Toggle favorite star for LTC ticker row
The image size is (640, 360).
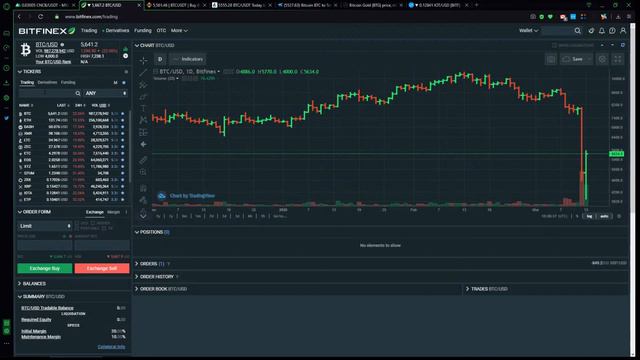[122, 140]
